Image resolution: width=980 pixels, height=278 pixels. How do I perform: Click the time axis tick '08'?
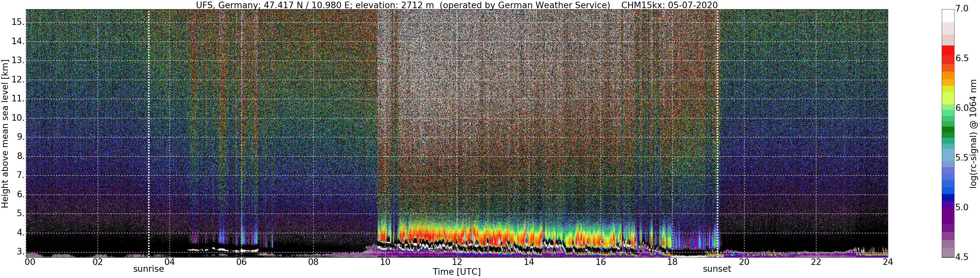point(313,262)
